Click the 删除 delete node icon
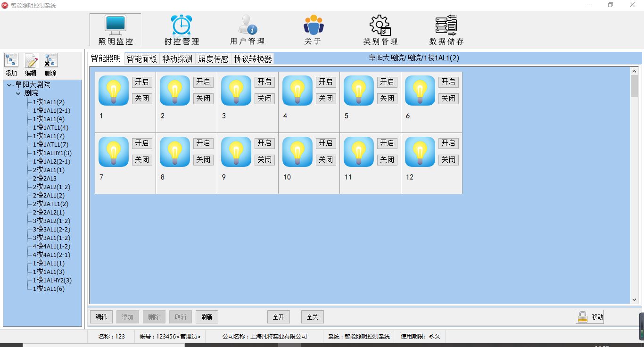This screenshot has height=347, width=644. 50,61
